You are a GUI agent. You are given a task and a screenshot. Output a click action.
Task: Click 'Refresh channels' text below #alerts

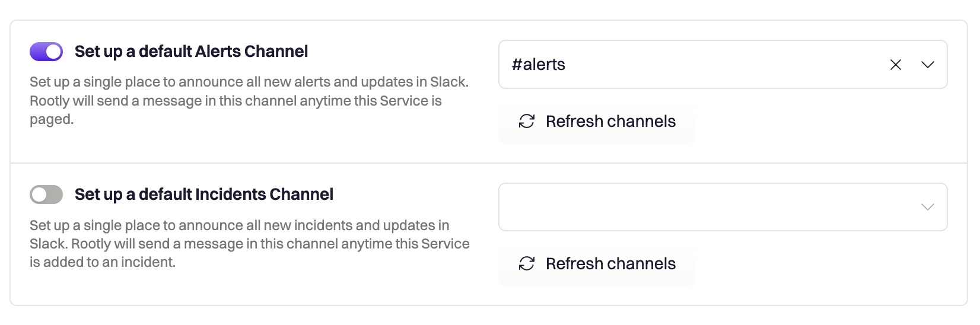coord(610,121)
